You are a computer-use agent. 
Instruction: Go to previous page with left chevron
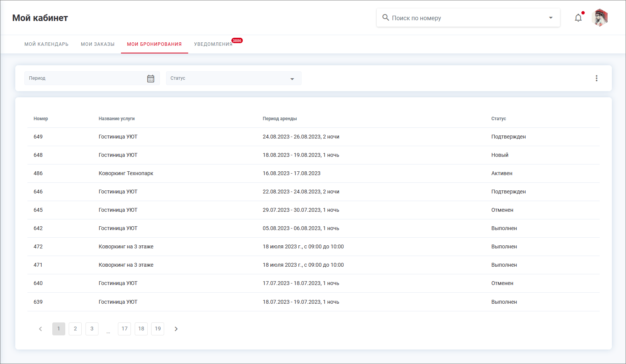click(40, 329)
